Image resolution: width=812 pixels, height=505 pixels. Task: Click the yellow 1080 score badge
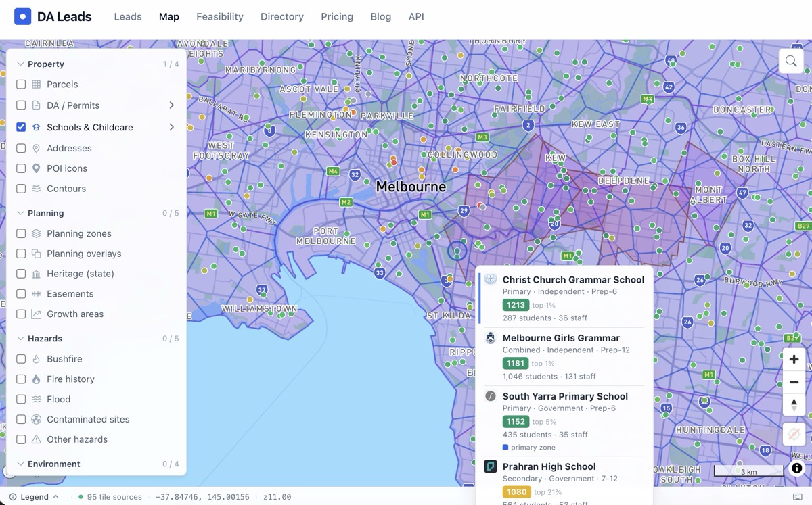[516, 492]
